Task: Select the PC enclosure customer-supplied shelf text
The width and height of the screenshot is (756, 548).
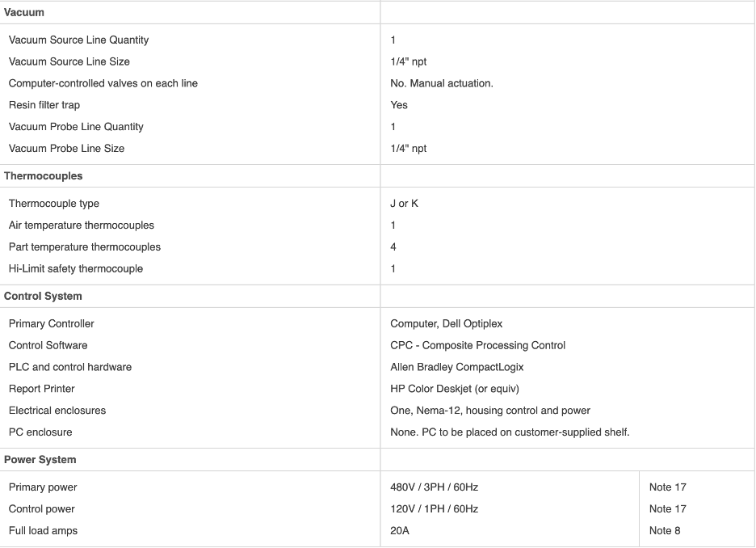Action: click(x=510, y=432)
